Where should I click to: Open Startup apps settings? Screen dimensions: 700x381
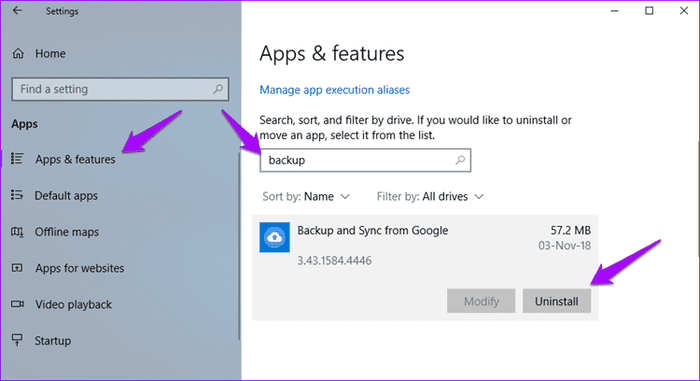click(53, 341)
